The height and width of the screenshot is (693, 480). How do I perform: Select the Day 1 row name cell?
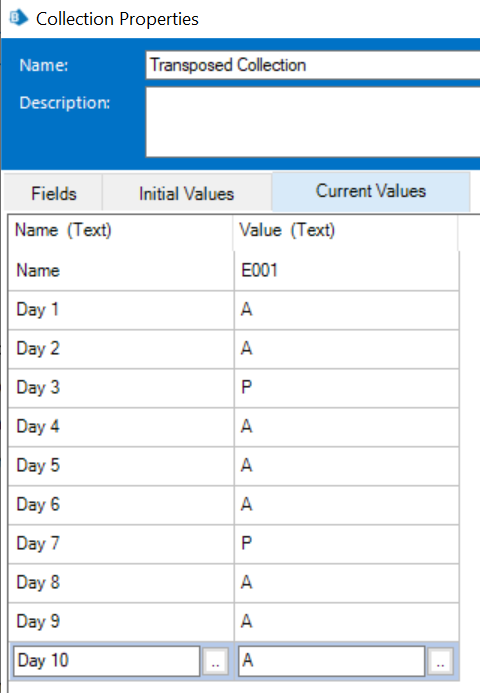[121, 310]
